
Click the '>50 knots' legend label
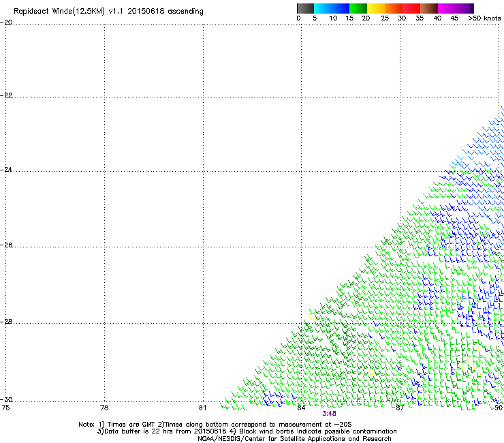point(484,18)
